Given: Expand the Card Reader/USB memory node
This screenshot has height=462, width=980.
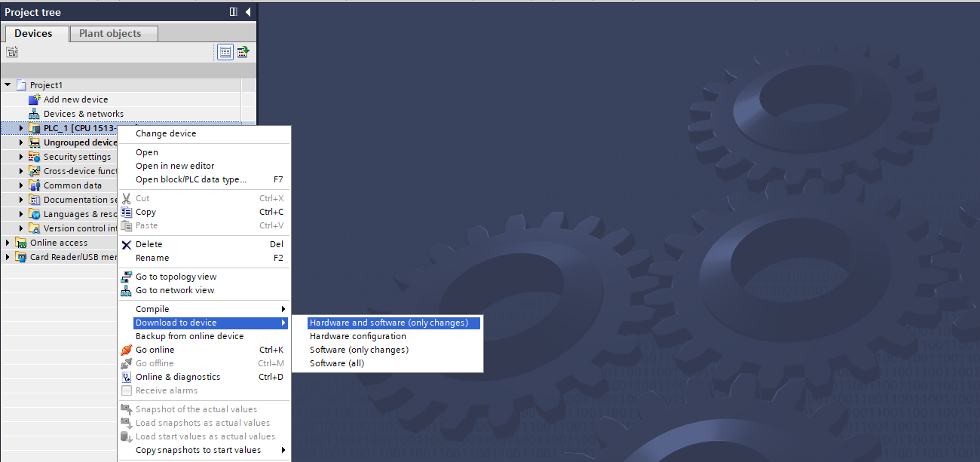Looking at the screenshot, I should point(8,257).
